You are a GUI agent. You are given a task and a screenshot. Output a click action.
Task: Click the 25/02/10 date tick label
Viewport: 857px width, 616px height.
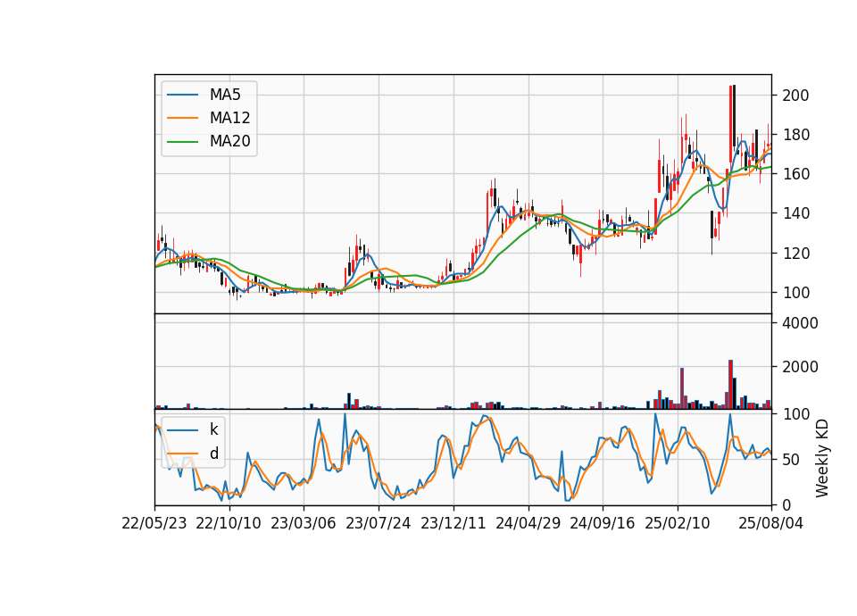(678, 523)
